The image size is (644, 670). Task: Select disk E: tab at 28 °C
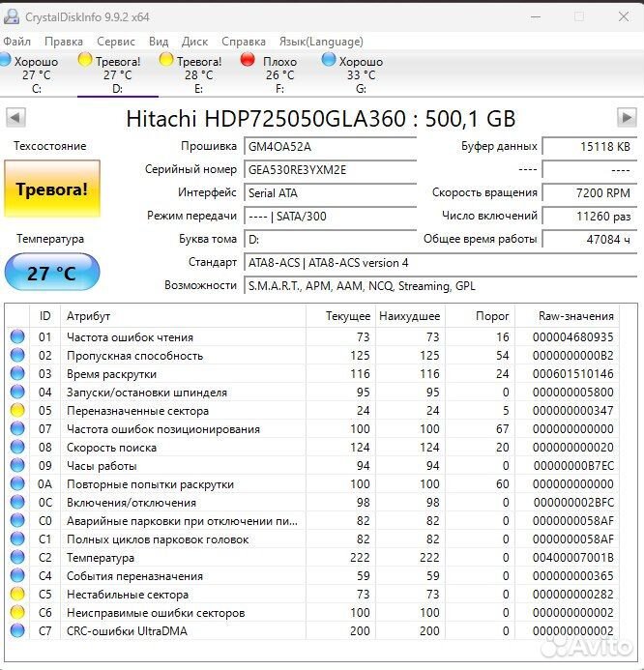point(199,74)
